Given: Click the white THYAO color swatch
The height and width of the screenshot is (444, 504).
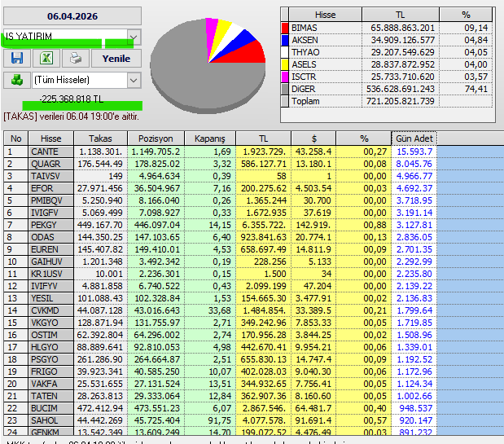Looking at the screenshot, I should (285, 52).
